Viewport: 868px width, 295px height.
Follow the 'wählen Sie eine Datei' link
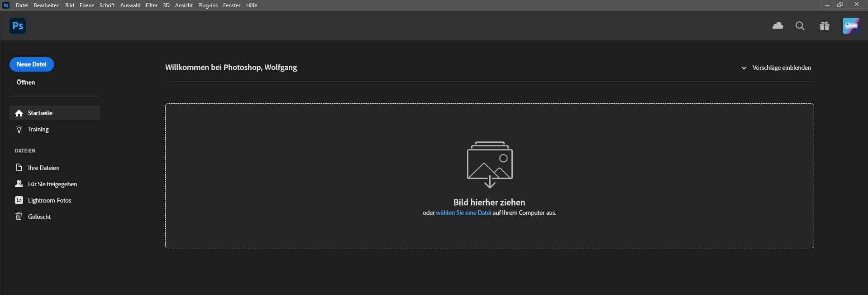pyautogui.click(x=463, y=213)
